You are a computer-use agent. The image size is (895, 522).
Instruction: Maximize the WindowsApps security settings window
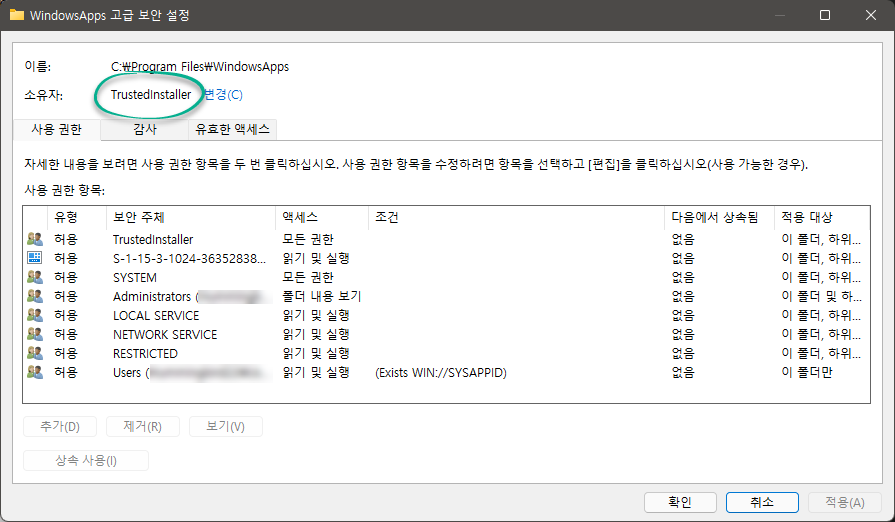[x=825, y=15]
